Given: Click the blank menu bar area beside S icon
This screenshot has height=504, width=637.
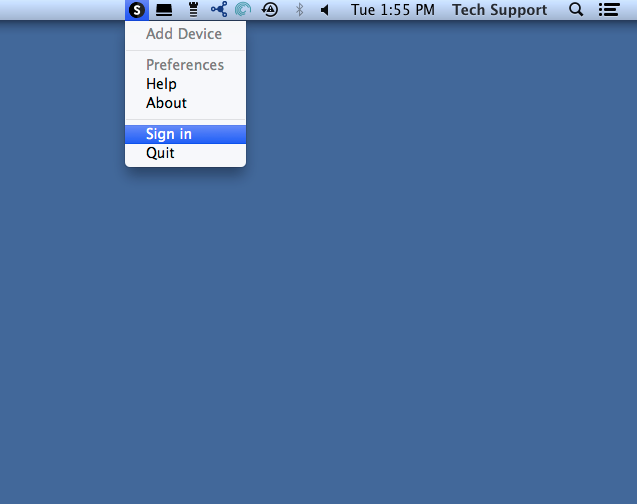Looking at the screenshot, I should pyautogui.click(x=61, y=10).
